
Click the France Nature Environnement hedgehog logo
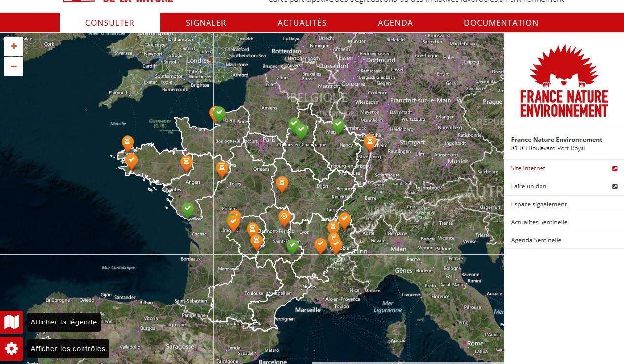point(564,81)
